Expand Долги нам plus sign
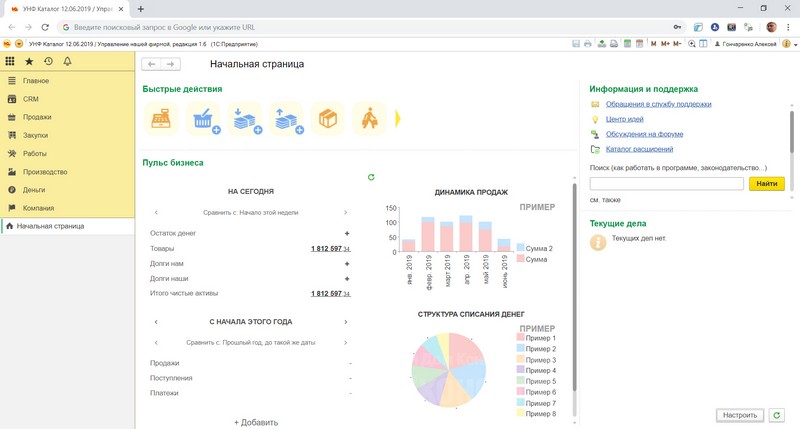Image resolution: width=800 pixels, height=429 pixels. (x=347, y=264)
